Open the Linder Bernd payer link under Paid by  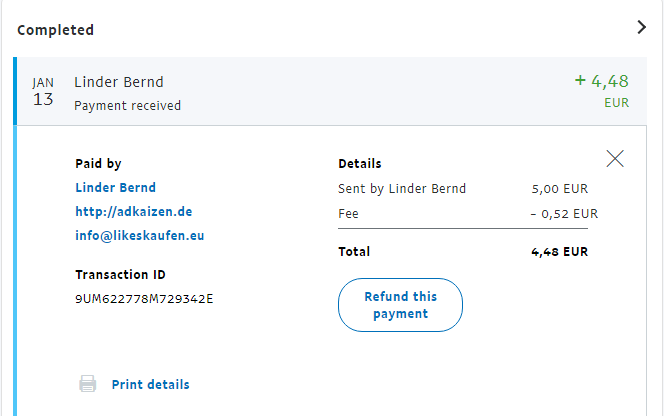115,188
